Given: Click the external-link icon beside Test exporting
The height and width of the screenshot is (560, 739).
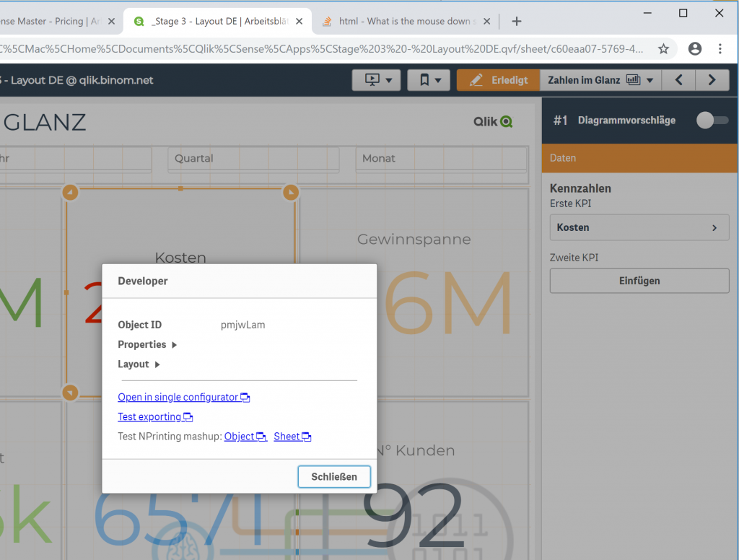Looking at the screenshot, I should click(188, 416).
